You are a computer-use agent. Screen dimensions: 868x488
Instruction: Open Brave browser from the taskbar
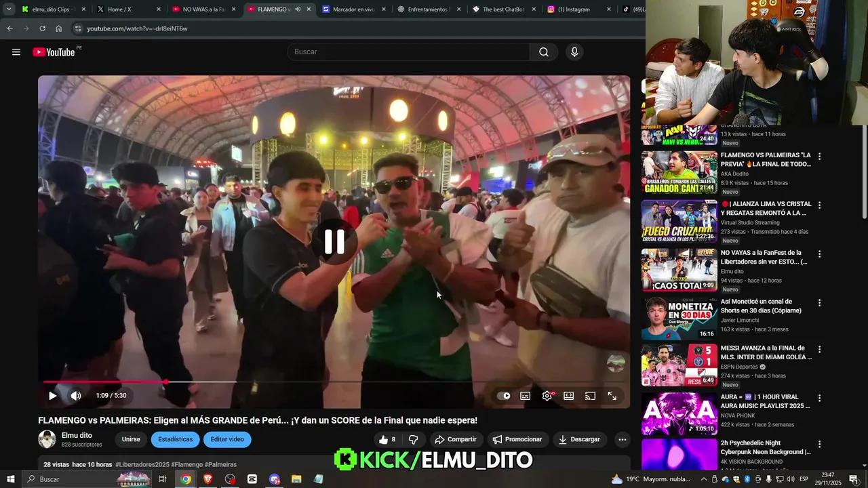[208, 479]
